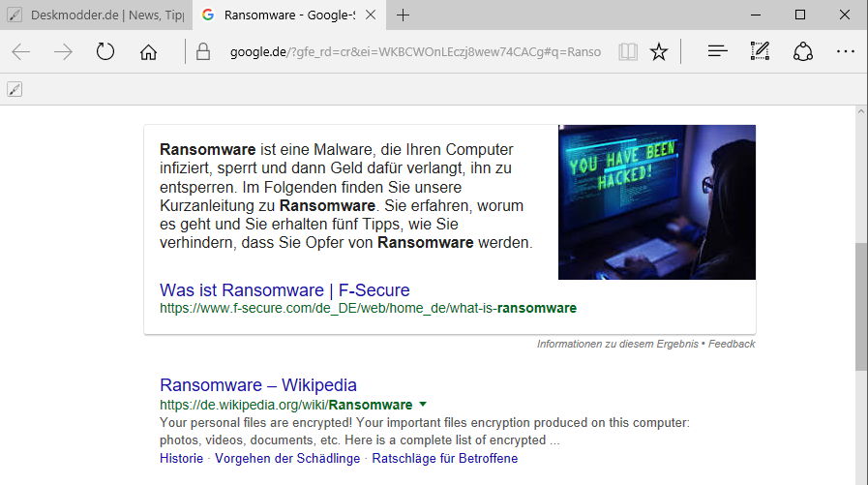868x485 pixels.
Task: Click the 'You have been hacked' image
Action: pos(656,202)
